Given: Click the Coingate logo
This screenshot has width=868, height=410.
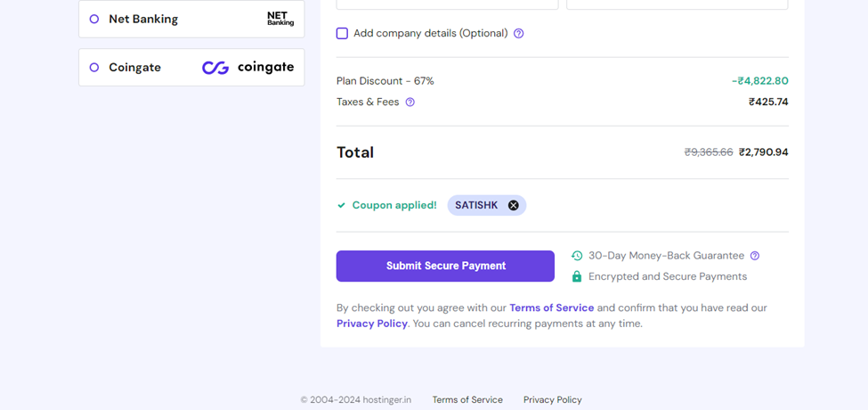Looking at the screenshot, I should [x=248, y=68].
